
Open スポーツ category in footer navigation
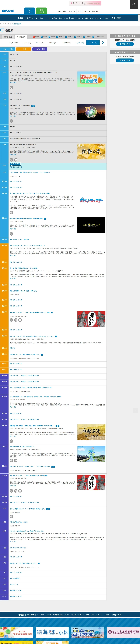99,614
